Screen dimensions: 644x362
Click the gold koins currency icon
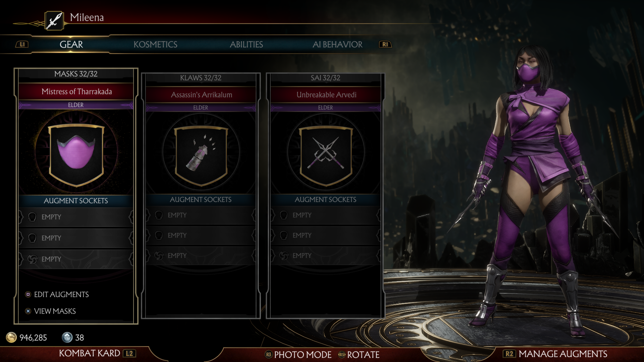[x=11, y=337]
